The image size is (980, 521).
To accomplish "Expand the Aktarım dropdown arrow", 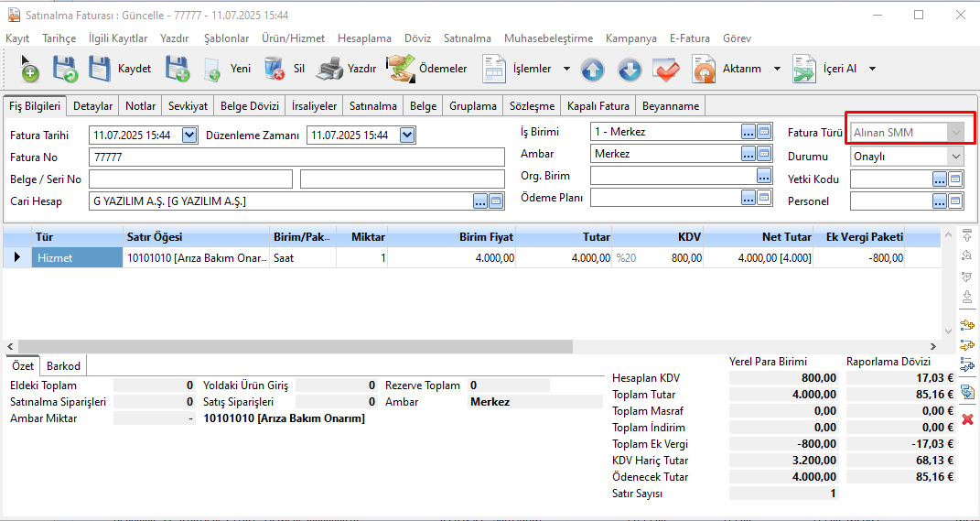I will (777, 69).
